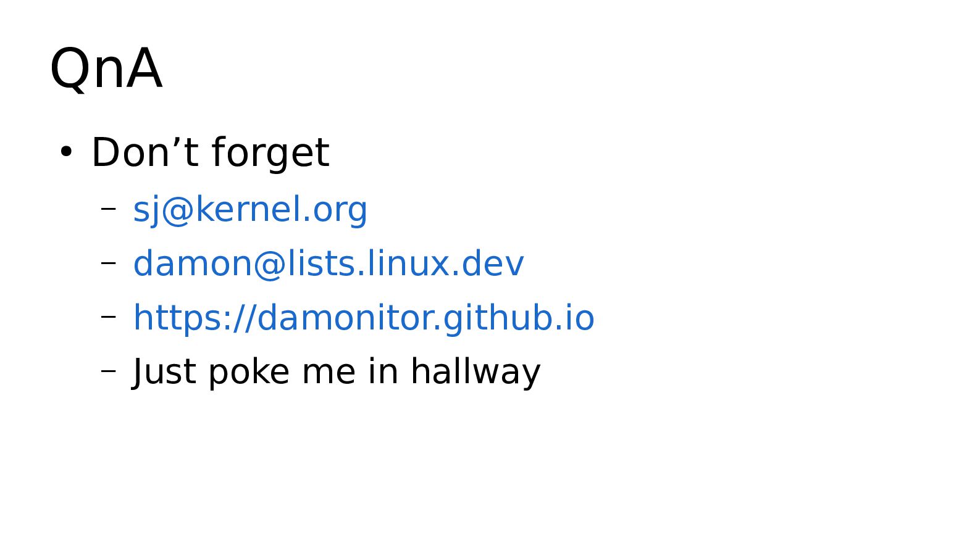The width and height of the screenshot is (980, 551).
Task: Click the dash before sj@kernel.org
Action: point(109,209)
